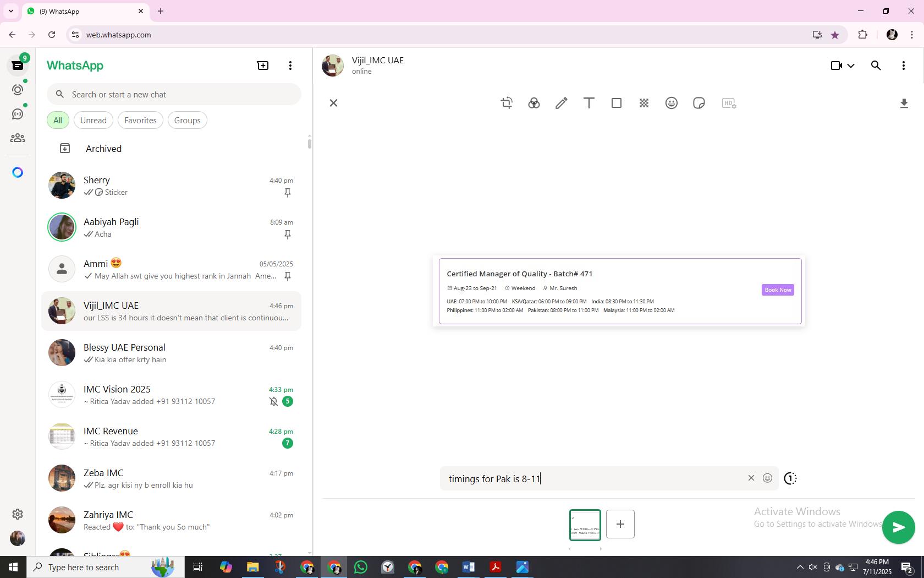924x578 pixels.
Task: Select the All chats filter
Action: [x=58, y=120]
